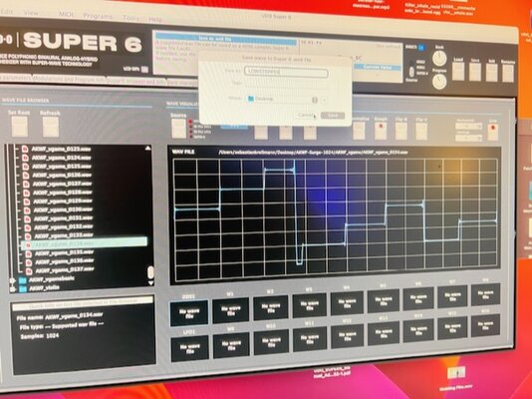Expand the AKWF_vgamebasic folder
This screenshot has width=532, height=399.
tap(13, 280)
